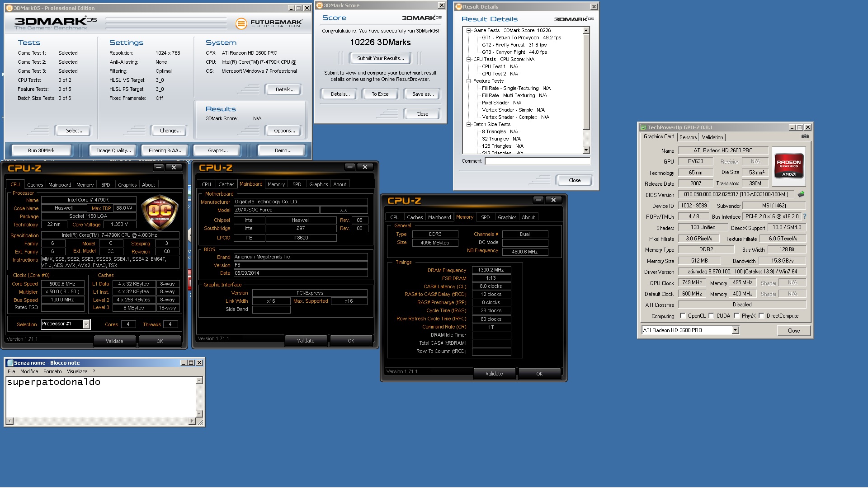
Task: Open Graphics tab in CPU-Z Mainboard window
Action: pos(318,184)
